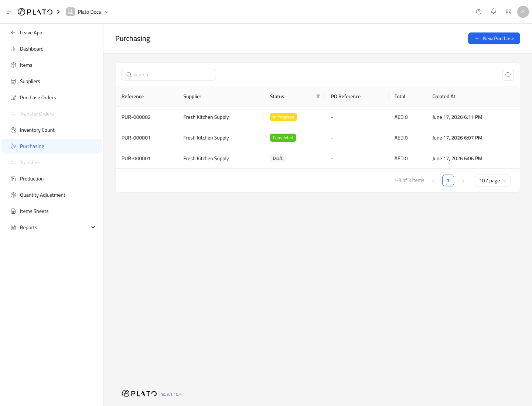Click the plus icon on New Purchase
The height and width of the screenshot is (406, 532).
(x=477, y=38)
